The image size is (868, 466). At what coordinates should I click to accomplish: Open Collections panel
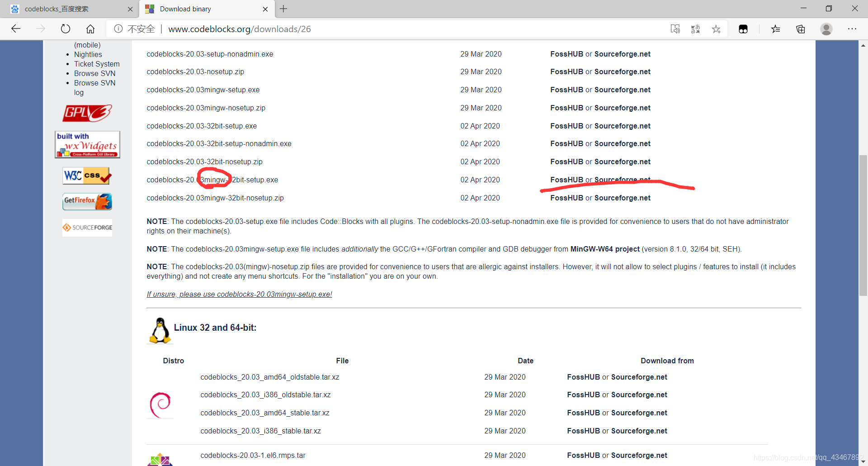(x=801, y=29)
